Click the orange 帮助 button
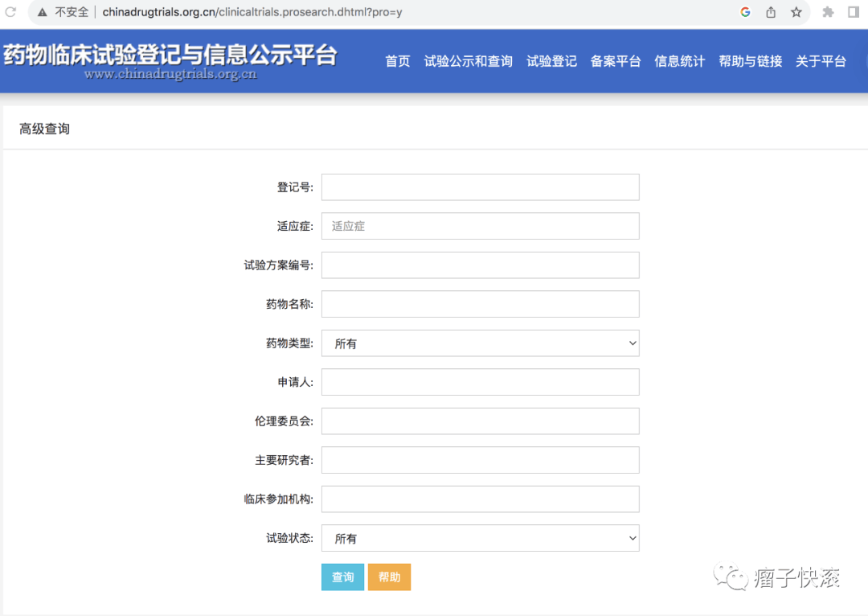 (x=389, y=577)
